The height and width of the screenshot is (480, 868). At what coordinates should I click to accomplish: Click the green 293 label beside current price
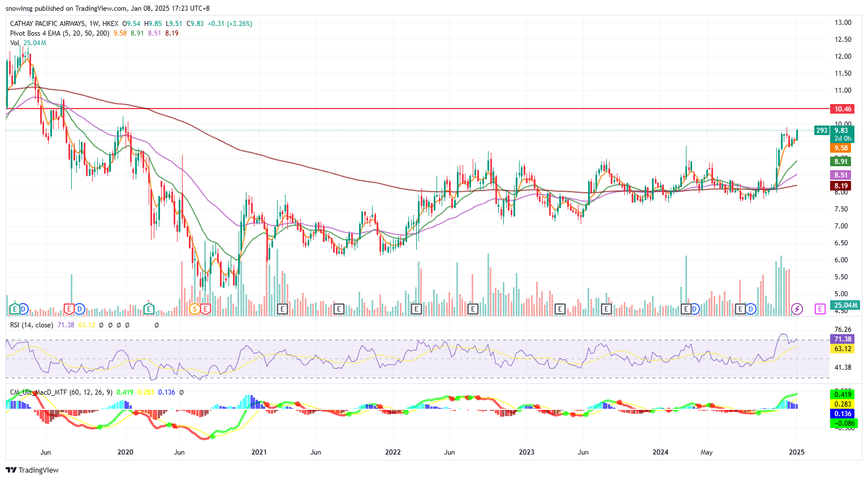click(x=822, y=131)
